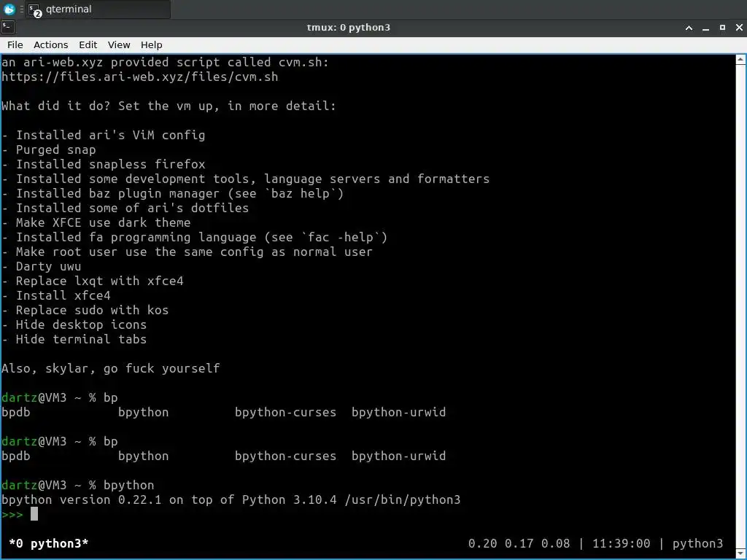Click the bpython version banner line

(231, 499)
